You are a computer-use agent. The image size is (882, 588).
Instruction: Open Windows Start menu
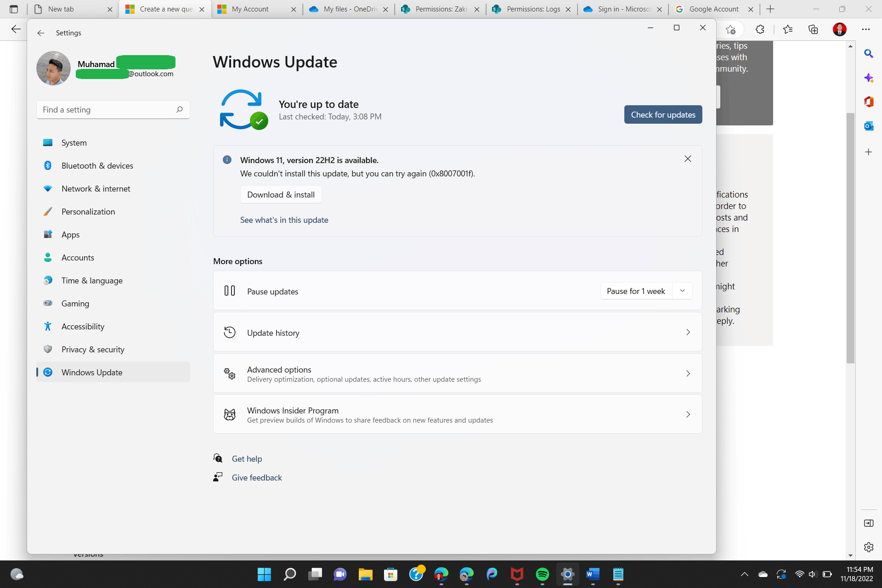click(x=264, y=574)
